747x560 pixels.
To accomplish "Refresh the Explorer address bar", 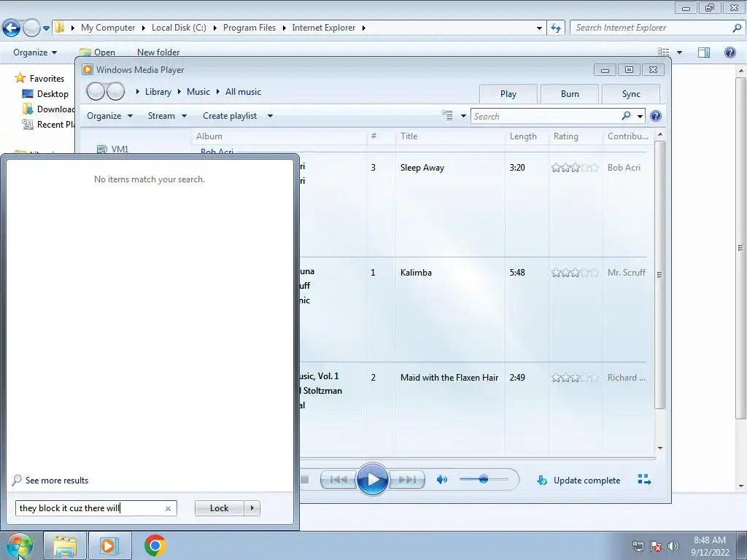I will tap(556, 28).
